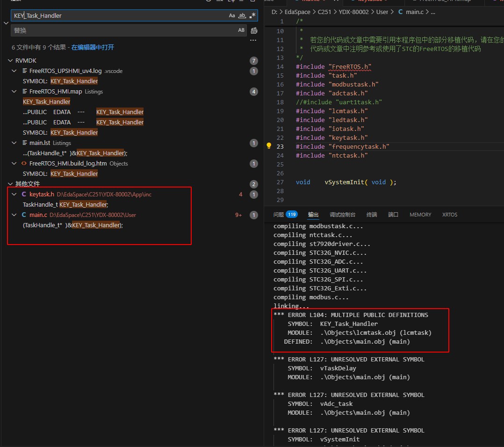Open the main.lst TaskHandle_t result
This screenshot has height=447, width=504.
[75, 153]
